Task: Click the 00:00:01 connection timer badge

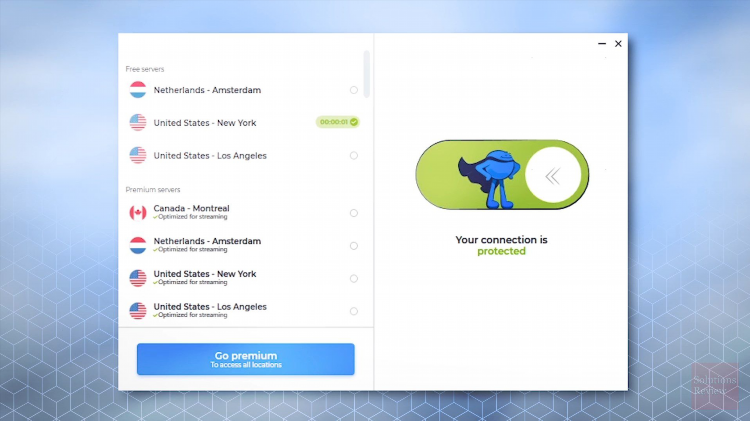Action: (338, 122)
